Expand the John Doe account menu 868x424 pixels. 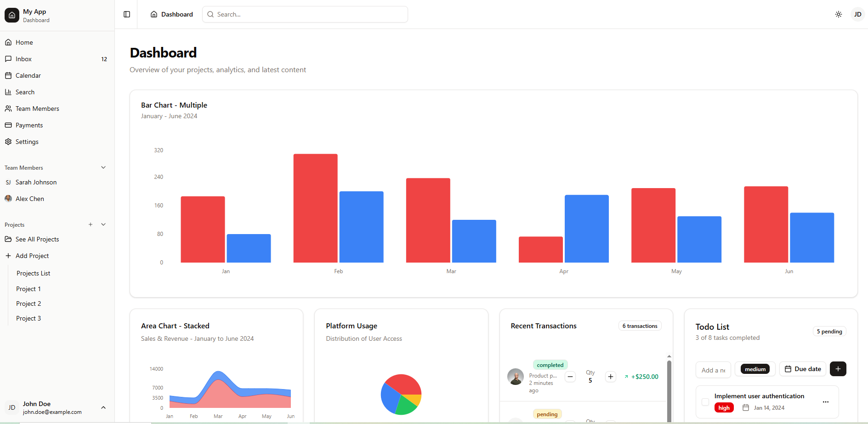57,407
